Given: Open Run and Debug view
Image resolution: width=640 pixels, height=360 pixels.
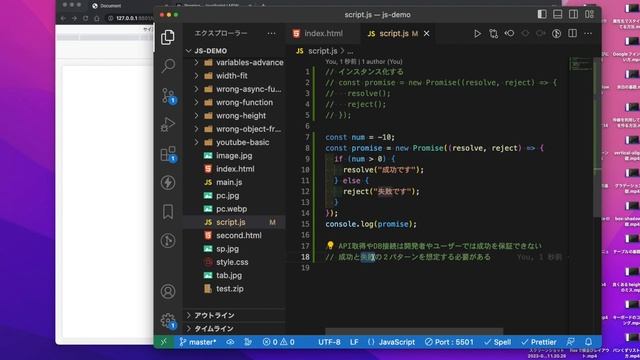Looking at the screenshot, I should tap(168, 124).
